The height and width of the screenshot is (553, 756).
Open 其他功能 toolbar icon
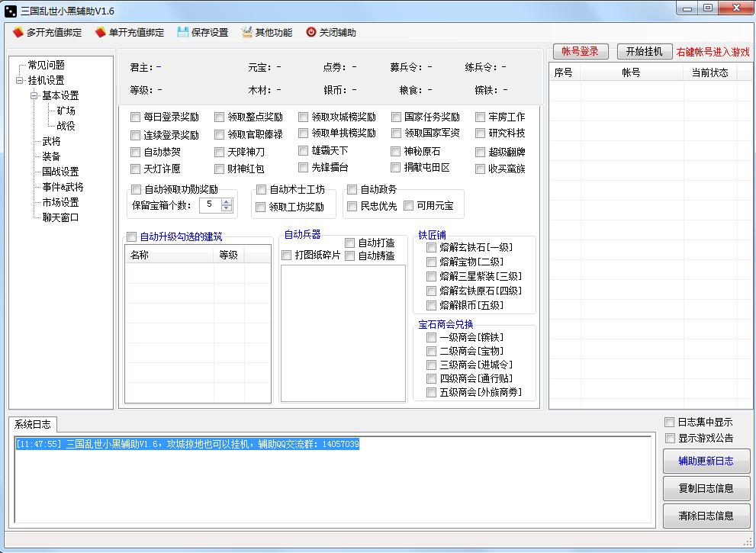click(247, 33)
